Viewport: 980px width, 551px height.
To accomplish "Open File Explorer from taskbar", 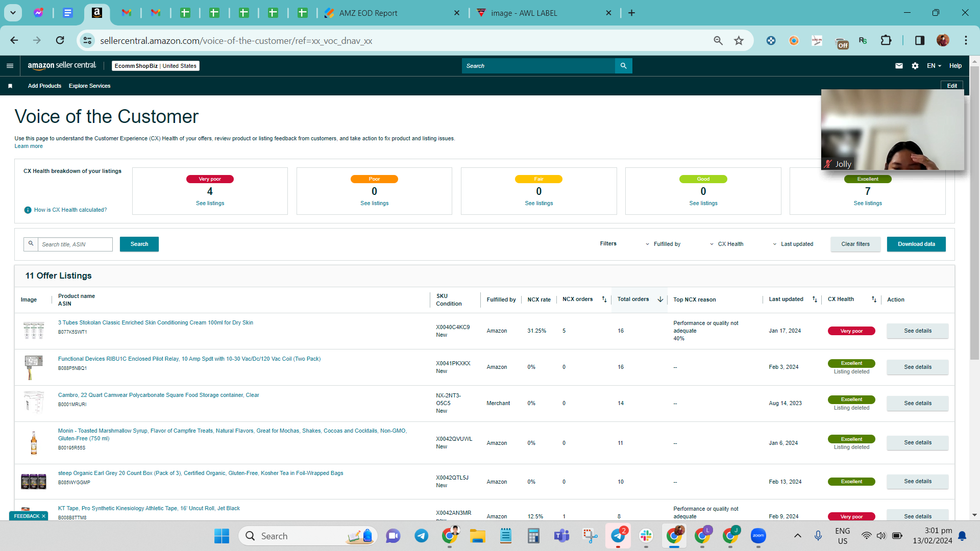I will tap(478, 536).
